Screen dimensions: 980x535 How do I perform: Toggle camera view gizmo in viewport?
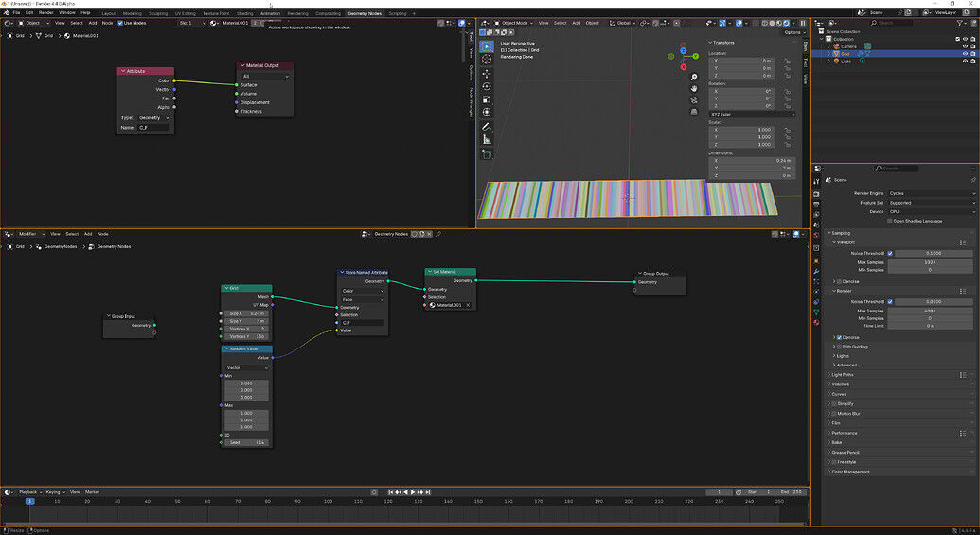pyautogui.click(x=694, y=100)
